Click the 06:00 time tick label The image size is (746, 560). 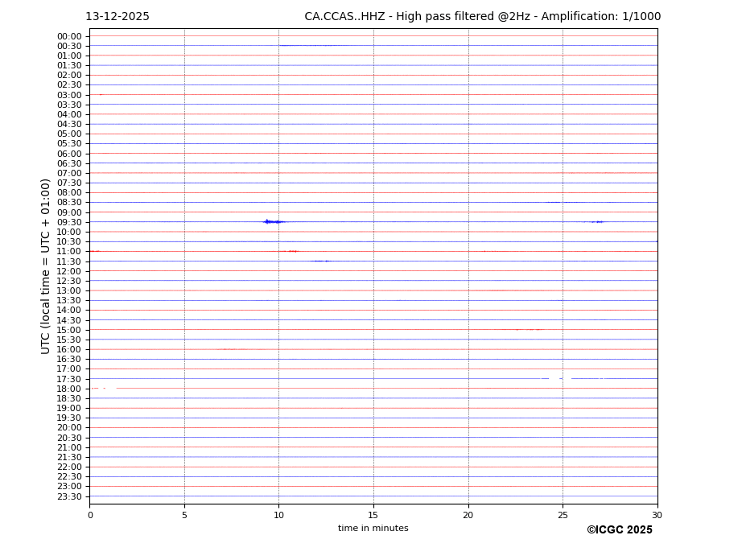pos(69,154)
